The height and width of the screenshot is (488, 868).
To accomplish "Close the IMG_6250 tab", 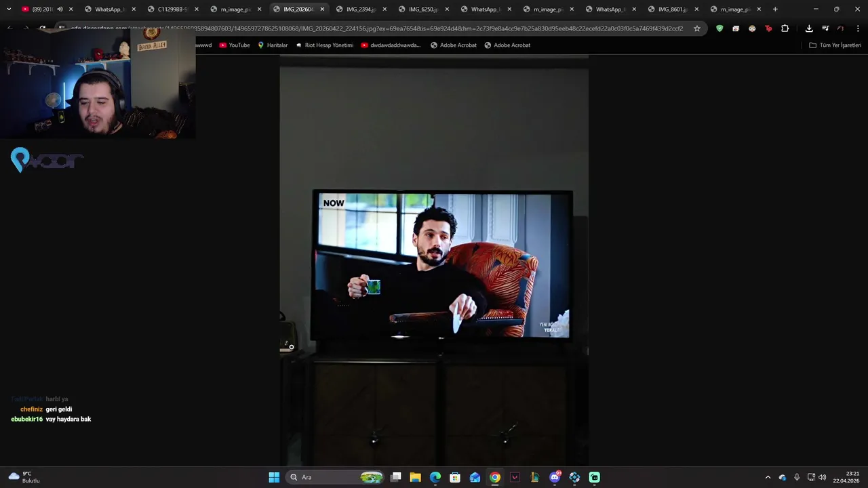I will coord(447,9).
